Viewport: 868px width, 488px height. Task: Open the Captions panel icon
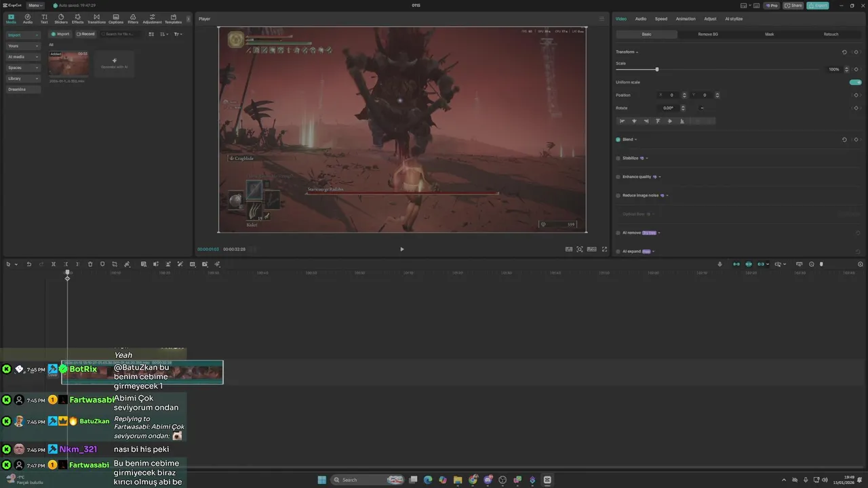(116, 18)
